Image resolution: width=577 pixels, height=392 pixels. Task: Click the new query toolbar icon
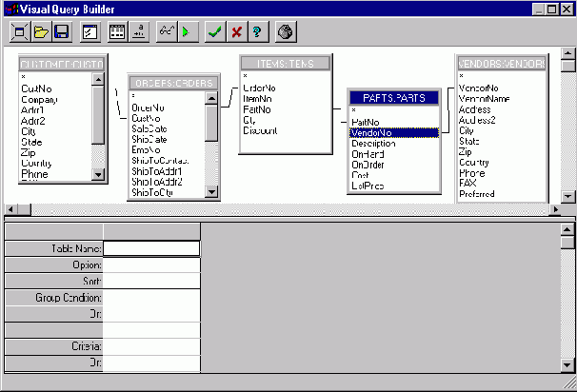(x=20, y=31)
